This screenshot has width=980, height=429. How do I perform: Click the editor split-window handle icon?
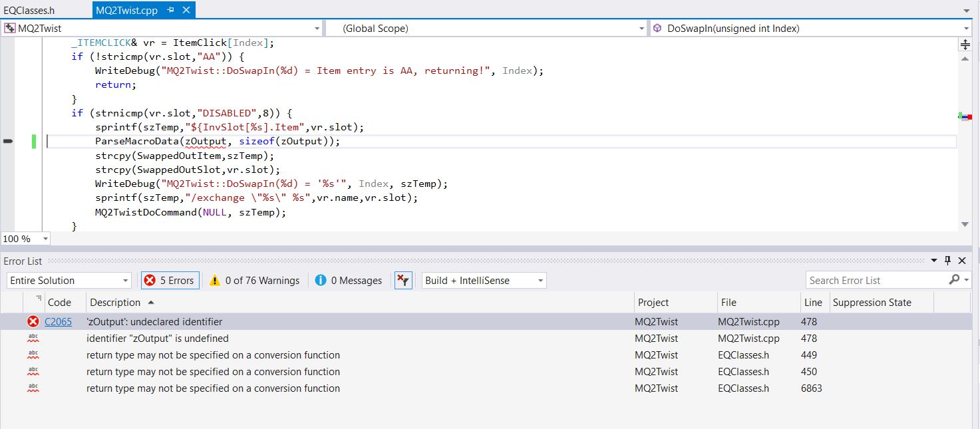point(965,45)
